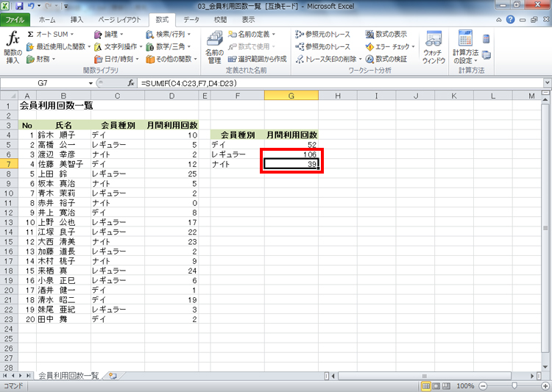Switch to the Data (データ) tab
Viewport: 552px width, 392px height.
tap(191, 20)
